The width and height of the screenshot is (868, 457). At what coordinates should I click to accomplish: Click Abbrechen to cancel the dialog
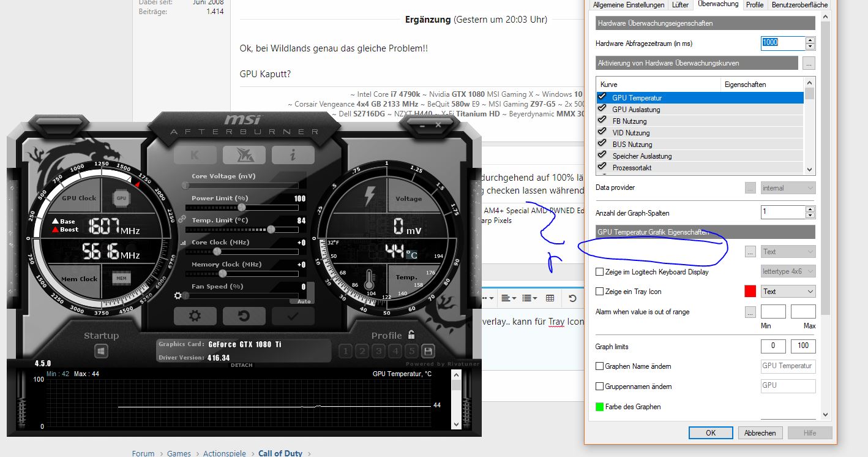click(760, 432)
